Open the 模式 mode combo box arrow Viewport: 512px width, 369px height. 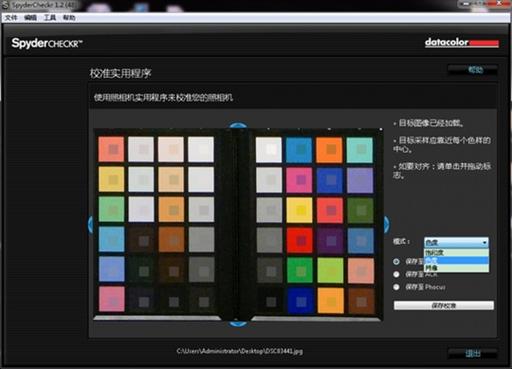(485, 242)
